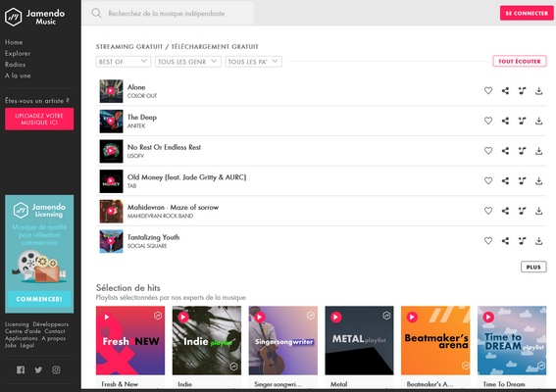
Task: Download the track Old Money
Action: point(538,180)
